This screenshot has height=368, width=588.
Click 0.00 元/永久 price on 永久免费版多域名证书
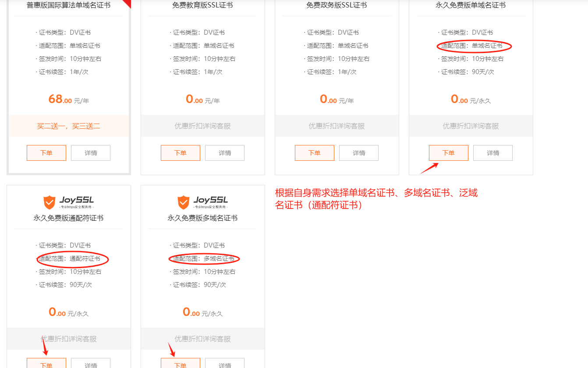203,312
